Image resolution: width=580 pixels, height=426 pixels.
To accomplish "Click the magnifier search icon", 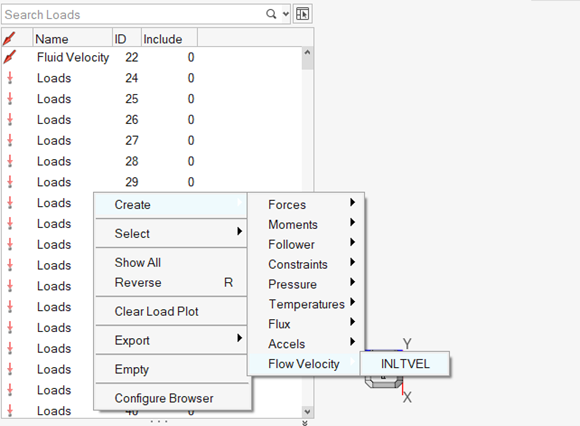I will (x=271, y=14).
